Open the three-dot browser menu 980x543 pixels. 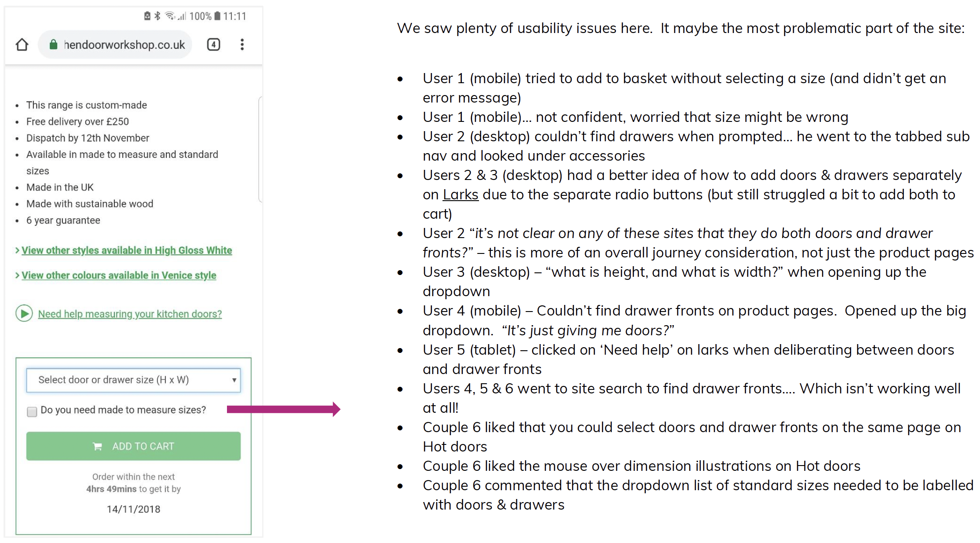pyautogui.click(x=242, y=44)
